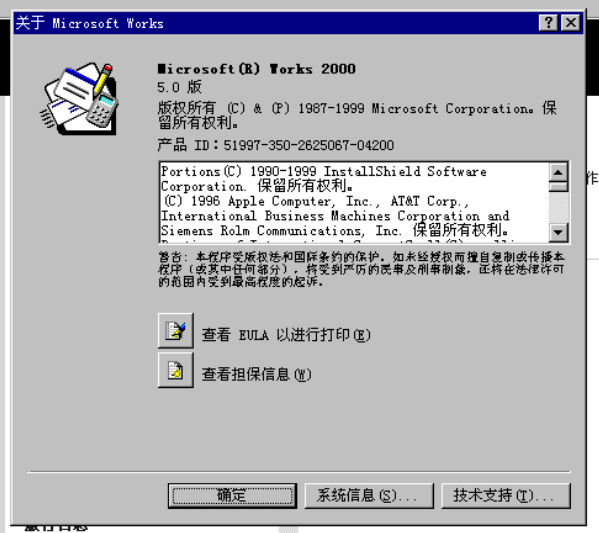Open 技术支持(T)... technical support
The width and height of the screenshot is (599, 533).
click(506, 496)
